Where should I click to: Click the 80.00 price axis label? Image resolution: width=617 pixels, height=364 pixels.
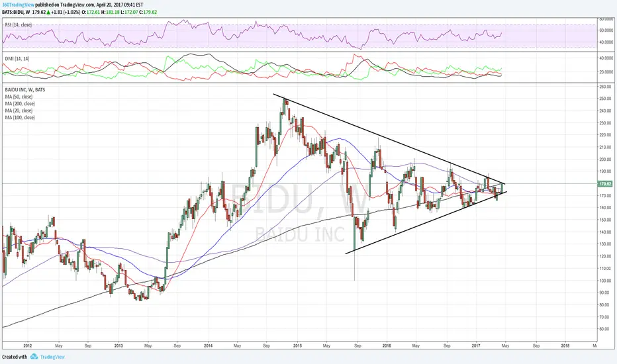pyautogui.click(x=605, y=305)
